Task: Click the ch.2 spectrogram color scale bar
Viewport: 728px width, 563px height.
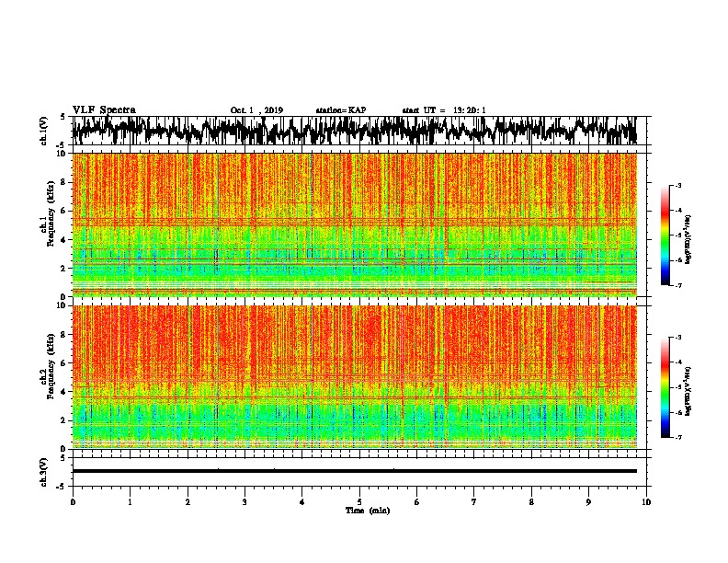Action: pos(665,387)
